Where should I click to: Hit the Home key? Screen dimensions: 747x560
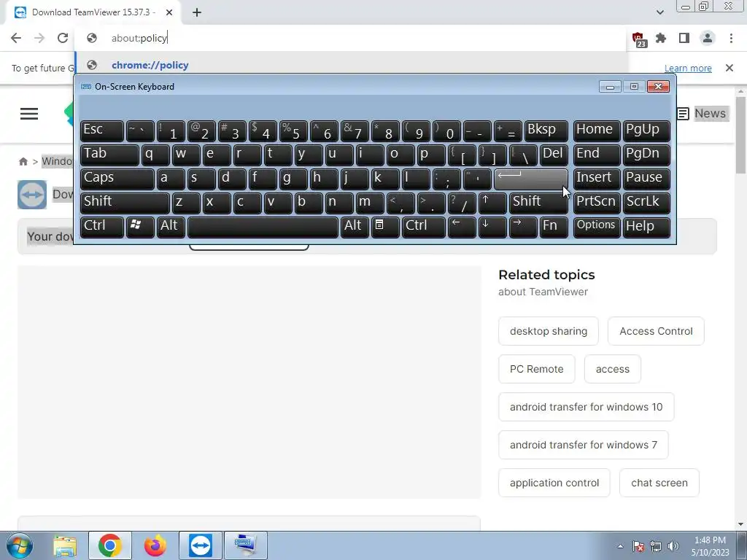(x=597, y=131)
